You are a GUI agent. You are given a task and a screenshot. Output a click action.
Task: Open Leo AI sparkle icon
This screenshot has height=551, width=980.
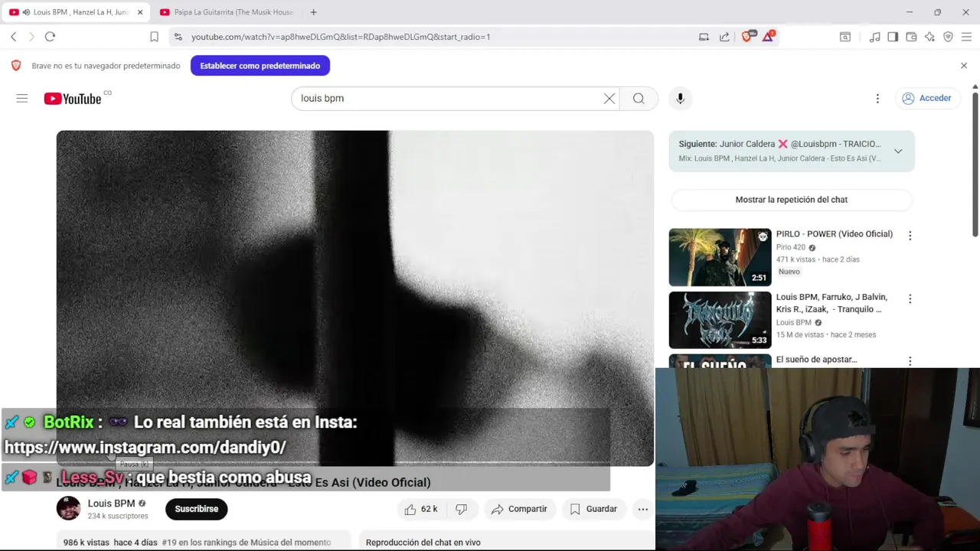tap(929, 37)
